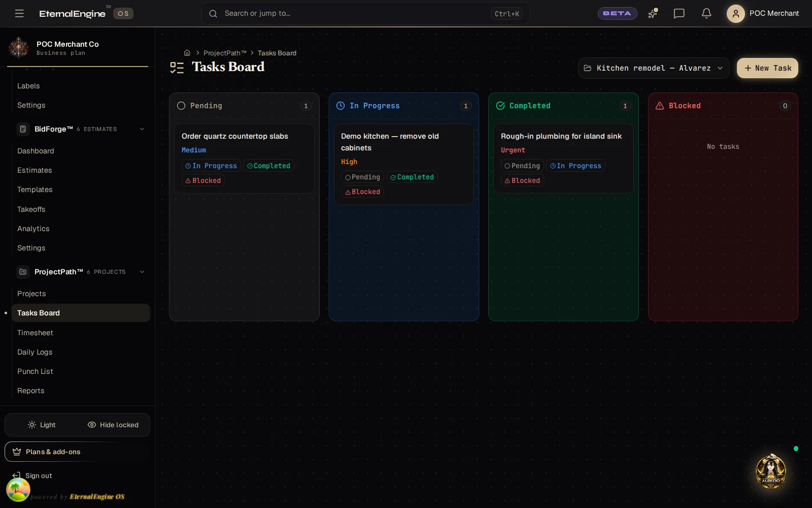The width and height of the screenshot is (812, 508).
Task: Switch to Light theme
Action: pyautogui.click(x=42, y=425)
